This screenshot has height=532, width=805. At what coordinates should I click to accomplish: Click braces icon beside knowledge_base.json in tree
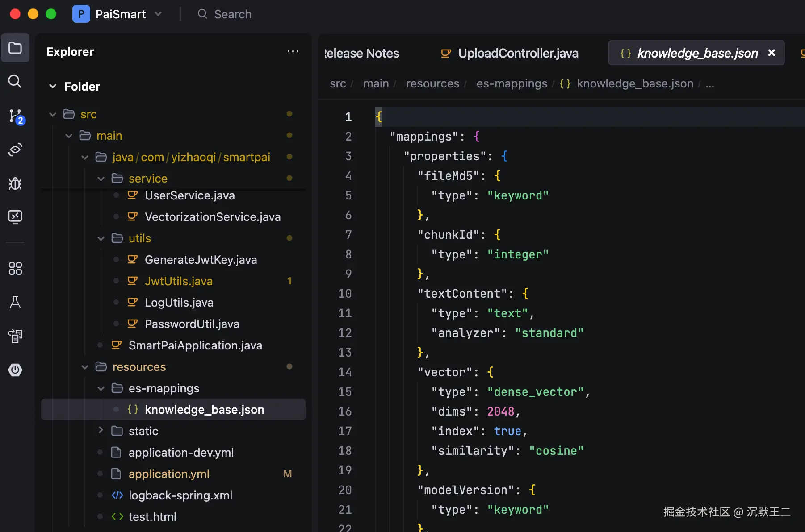click(133, 409)
